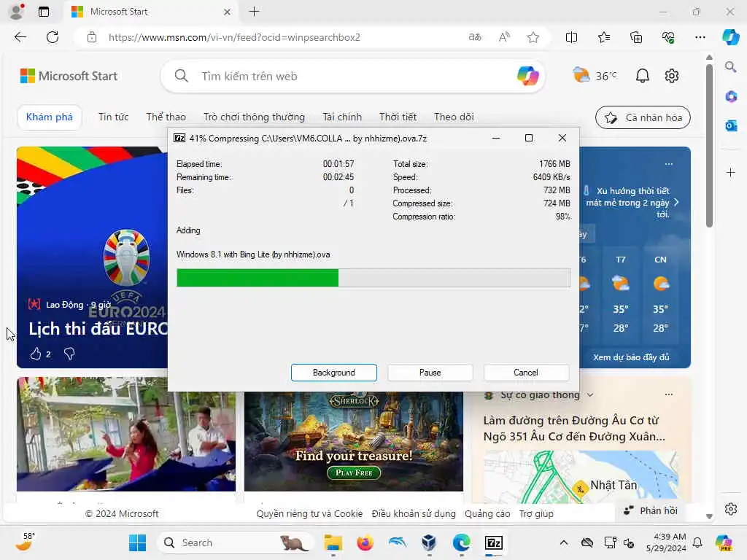Open MSN notifications bell
Viewport: 747px width, 560px height.
click(642, 76)
